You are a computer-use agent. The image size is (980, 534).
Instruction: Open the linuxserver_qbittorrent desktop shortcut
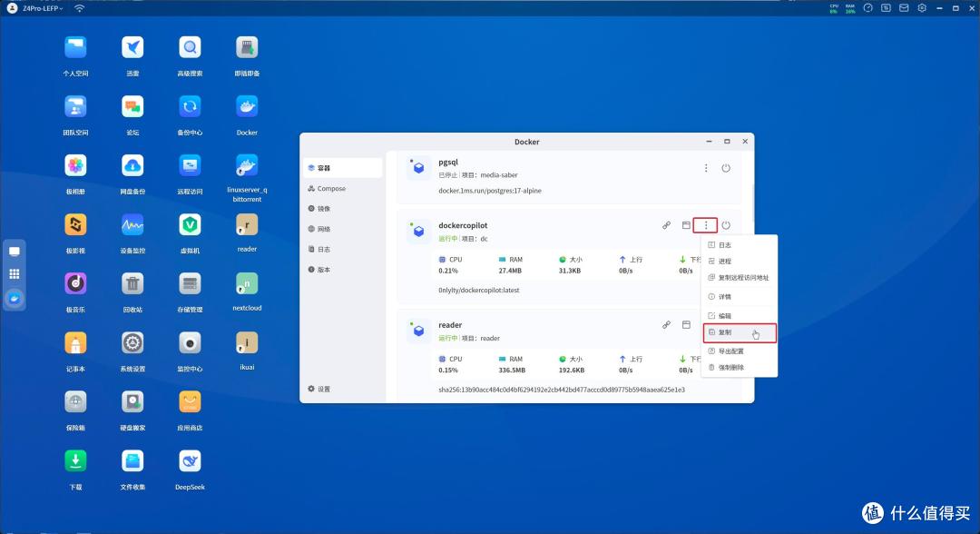[247, 165]
